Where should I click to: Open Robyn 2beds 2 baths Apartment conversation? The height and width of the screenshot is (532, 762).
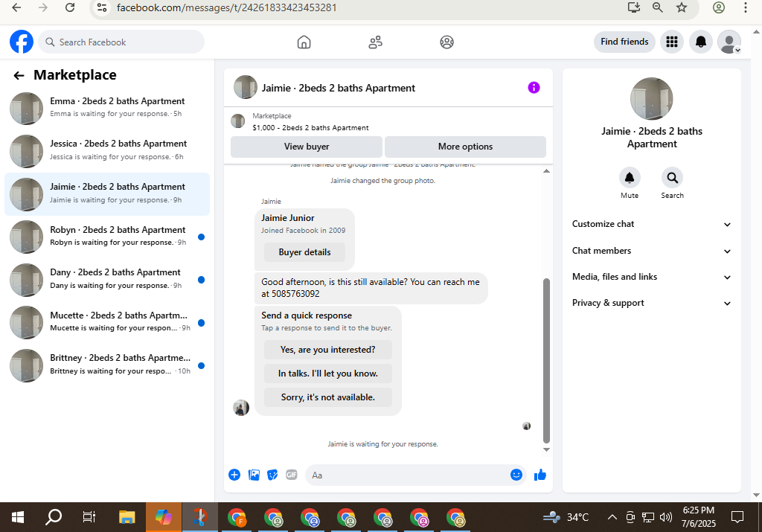click(x=107, y=237)
